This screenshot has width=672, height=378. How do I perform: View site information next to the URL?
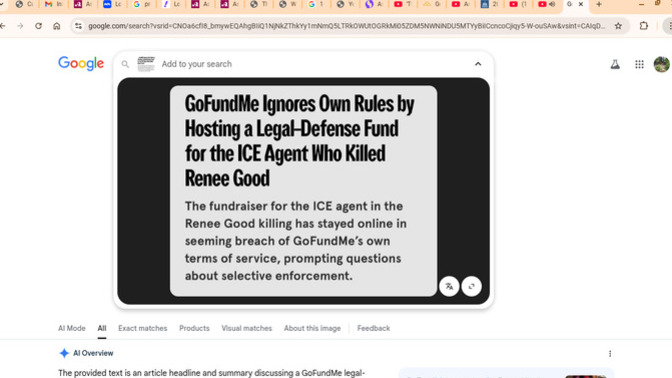click(x=78, y=26)
